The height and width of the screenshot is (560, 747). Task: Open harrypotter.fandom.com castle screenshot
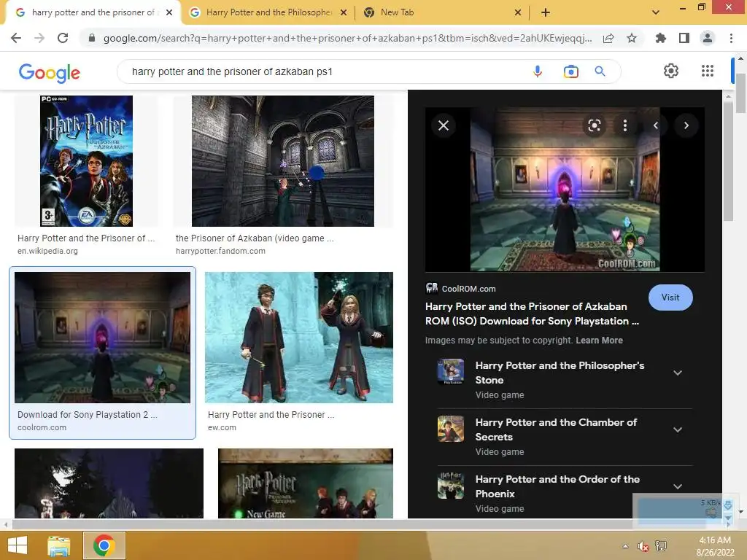(283, 161)
